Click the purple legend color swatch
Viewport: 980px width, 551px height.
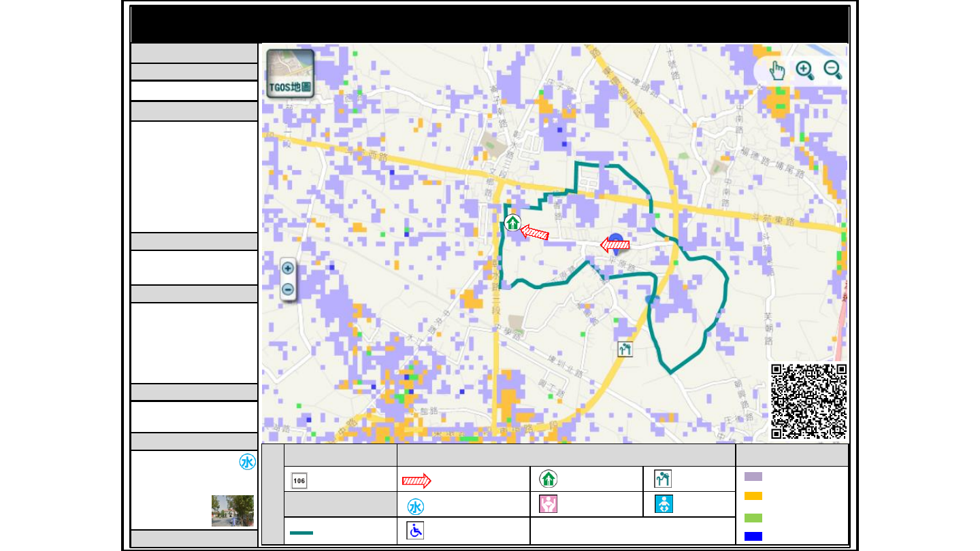tap(753, 476)
